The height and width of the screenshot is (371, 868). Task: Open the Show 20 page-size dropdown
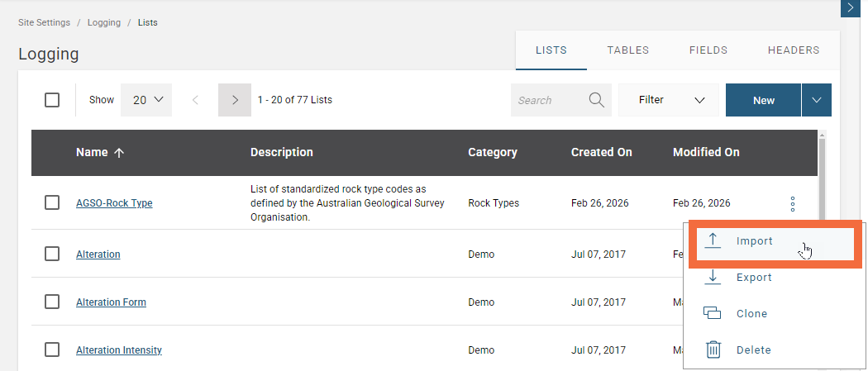(x=148, y=100)
